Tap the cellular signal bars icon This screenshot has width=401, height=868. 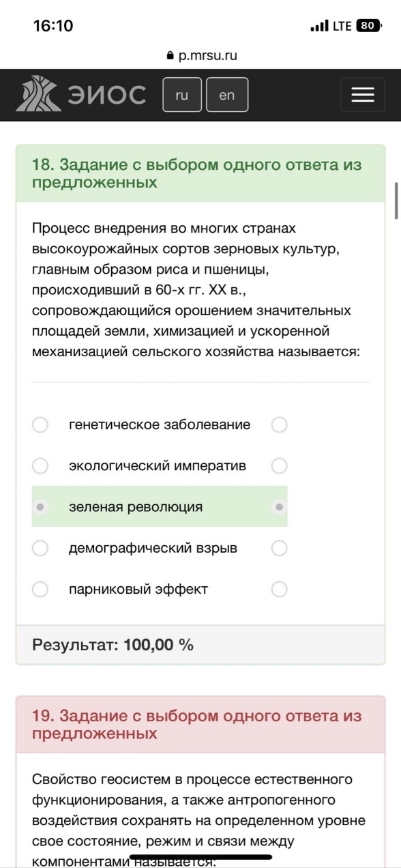coord(319,26)
